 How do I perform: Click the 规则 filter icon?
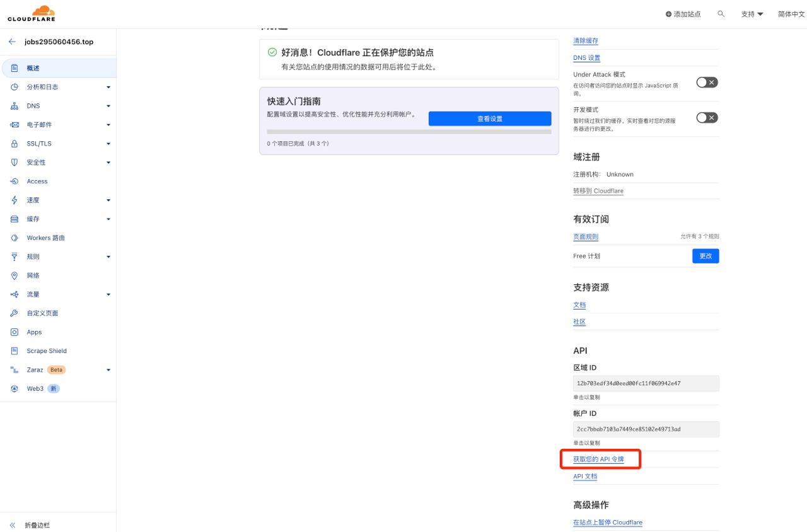(x=15, y=257)
